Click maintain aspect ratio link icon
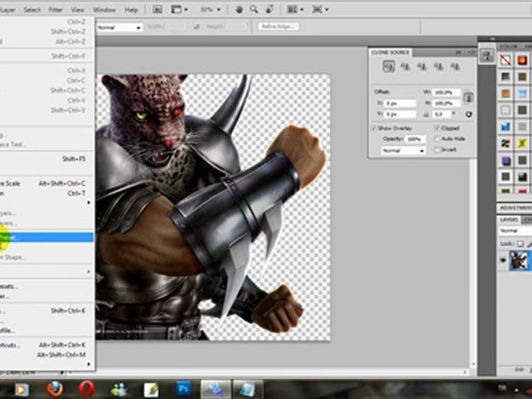The width and height of the screenshot is (532, 399). coord(468,98)
